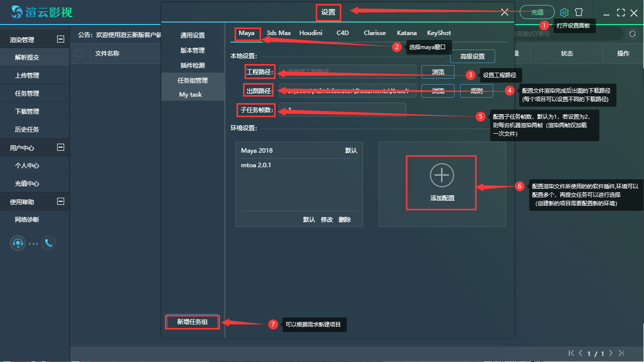Image resolution: width=644 pixels, height=362 pixels.
Task: Open 版本管理 in settings sidebar
Action: [193, 51]
